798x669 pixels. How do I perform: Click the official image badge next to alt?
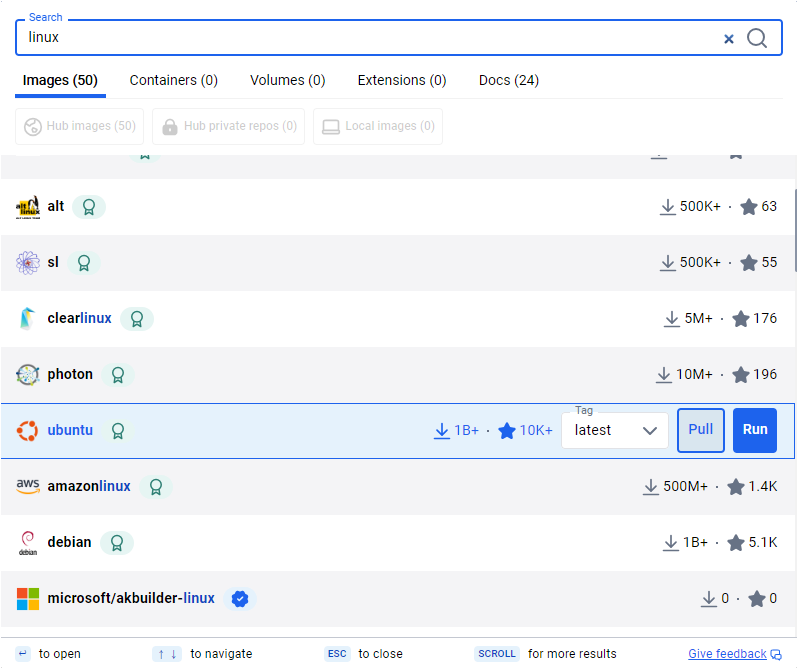pyautogui.click(x=89, y=207)
